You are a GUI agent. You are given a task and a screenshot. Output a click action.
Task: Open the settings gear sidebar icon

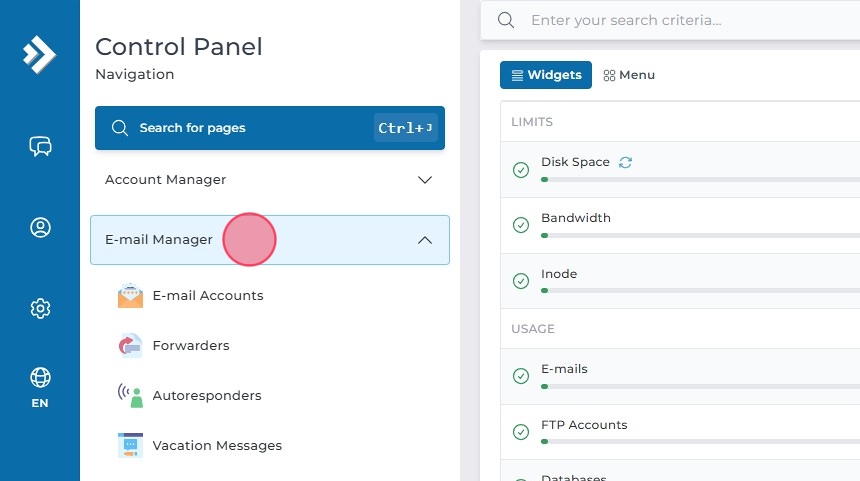[40, 308]
